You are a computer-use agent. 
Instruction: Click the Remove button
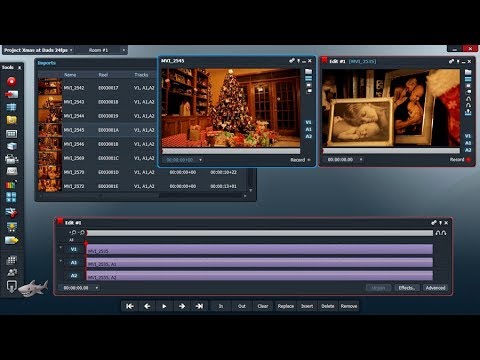click(x=349, y=306)
